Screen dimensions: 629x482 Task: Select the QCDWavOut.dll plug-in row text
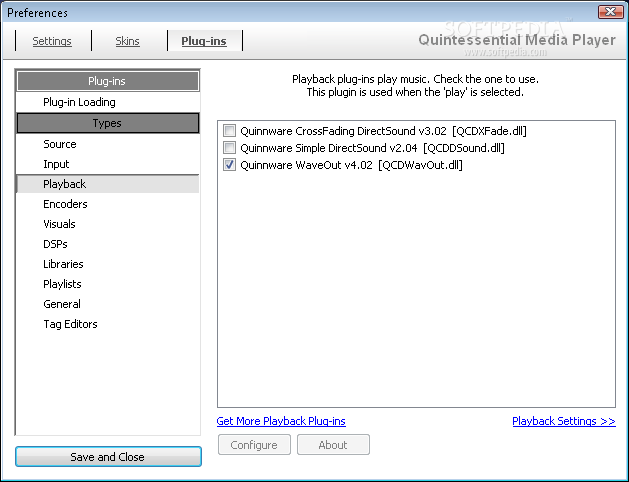[x=351, y=165]
